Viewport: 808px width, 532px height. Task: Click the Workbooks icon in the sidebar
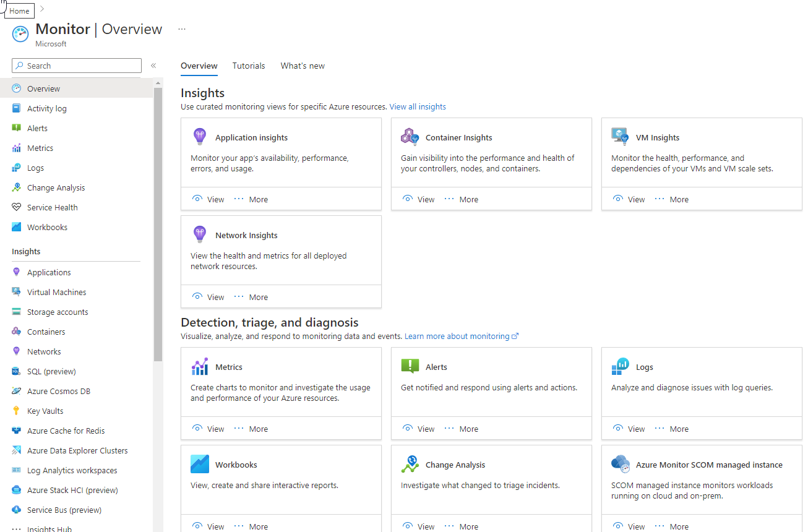[x=15, y=226]
